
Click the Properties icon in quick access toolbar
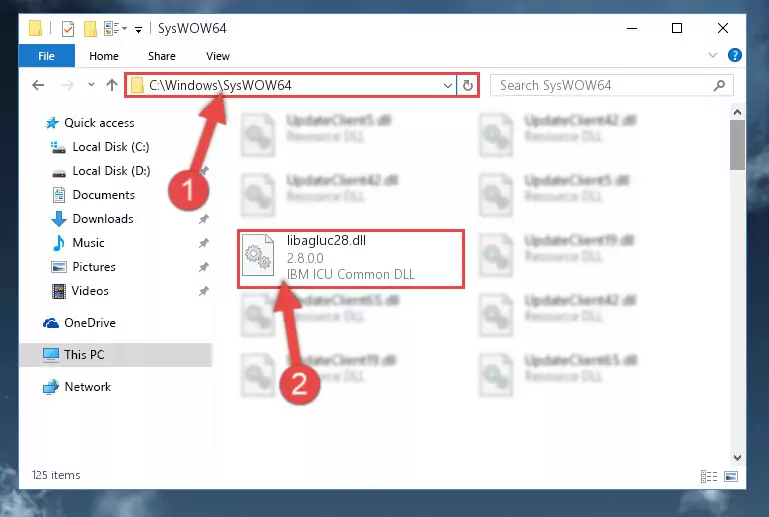[68, 29]
